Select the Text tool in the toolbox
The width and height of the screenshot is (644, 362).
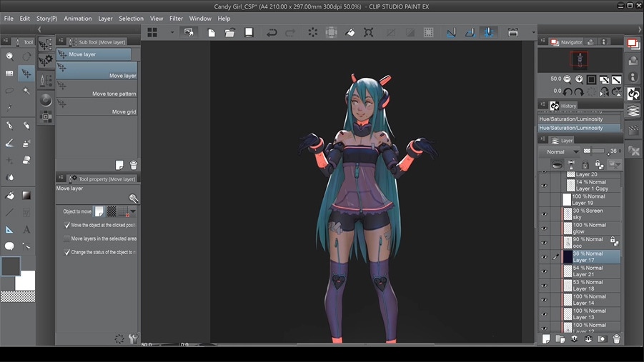pos(26,229)
